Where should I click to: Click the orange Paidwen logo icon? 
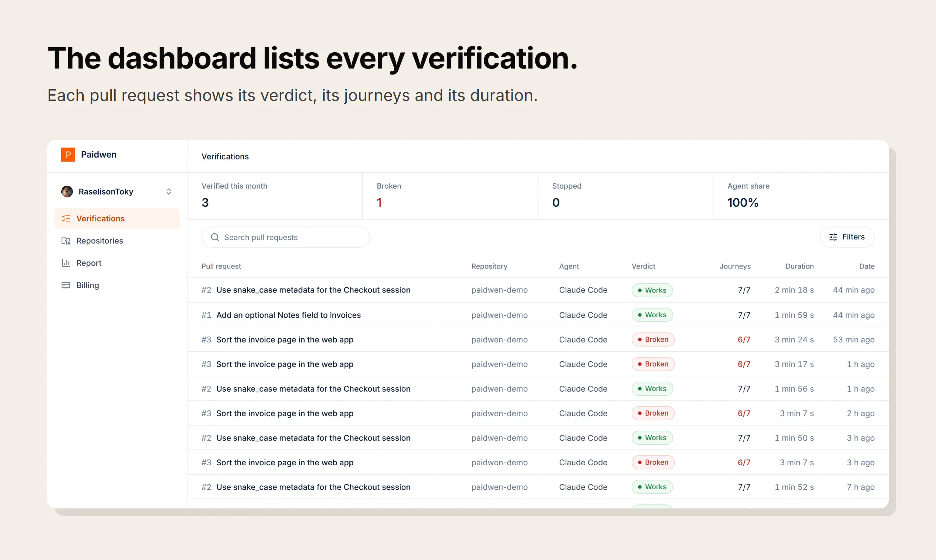click(68, 154)
